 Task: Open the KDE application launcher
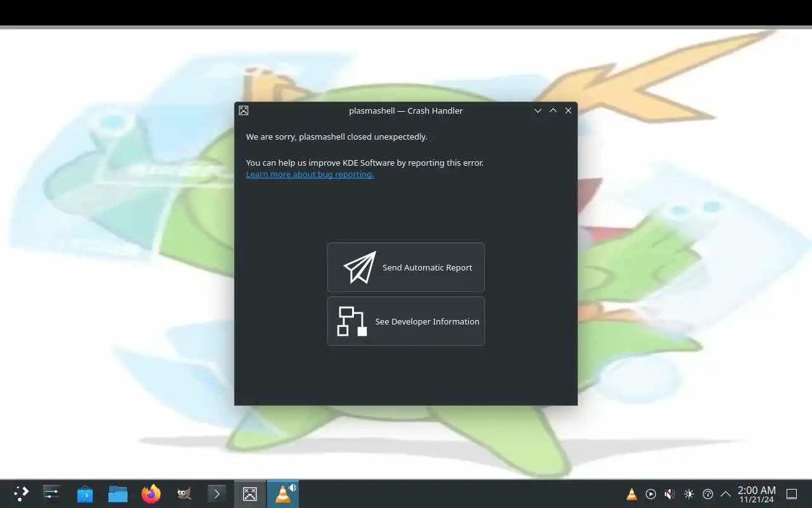point(21,493)
